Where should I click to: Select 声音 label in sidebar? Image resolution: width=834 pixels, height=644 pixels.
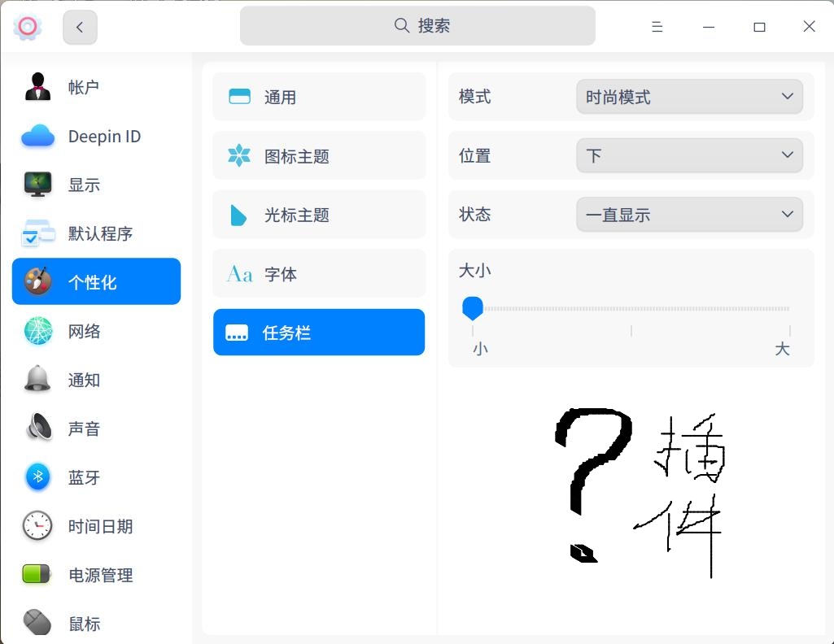84,429
